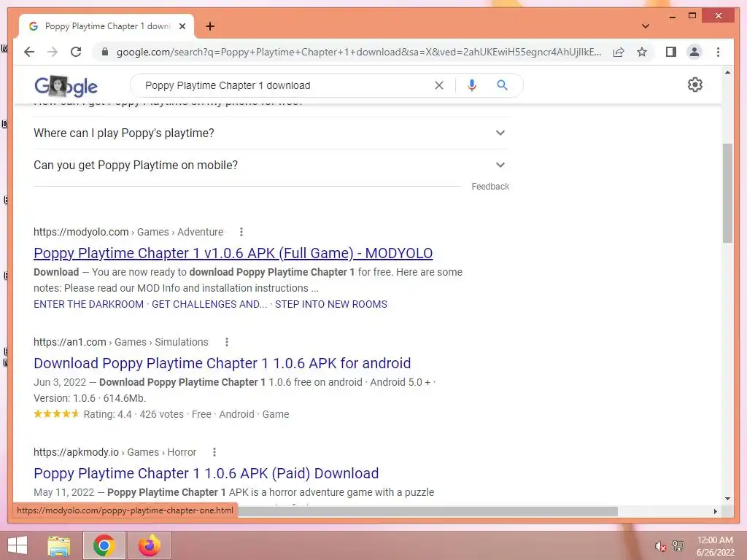The width and height of the screenshot is (747, 560).
Task: Reload the current Google page
Action: pos(76,52)
